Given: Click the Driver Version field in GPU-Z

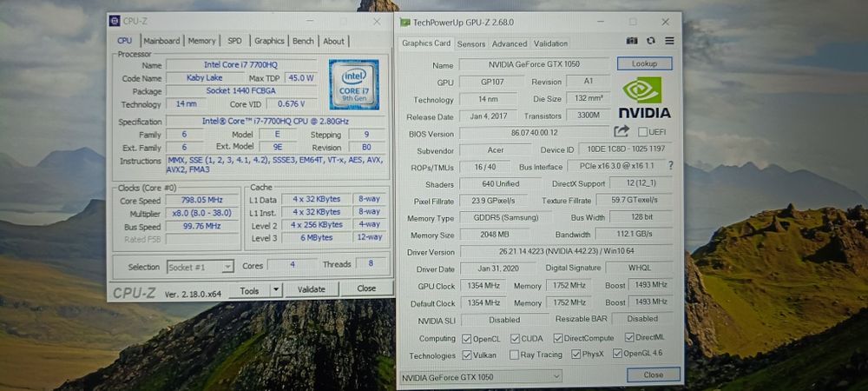Looking at the screenshot, I should [567, 251].
